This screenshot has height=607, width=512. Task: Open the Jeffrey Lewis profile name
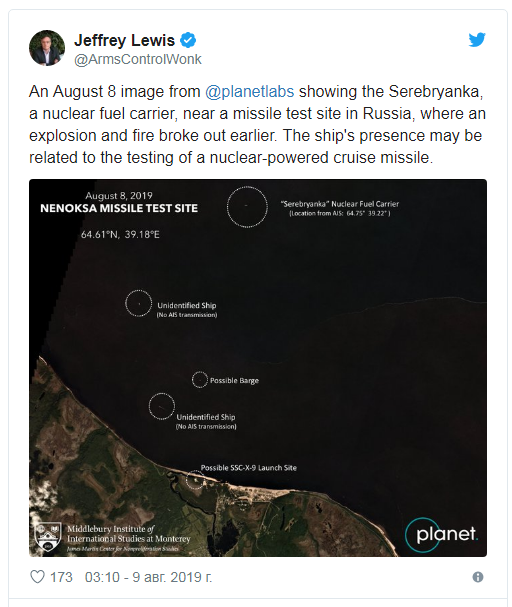point(124,40)
